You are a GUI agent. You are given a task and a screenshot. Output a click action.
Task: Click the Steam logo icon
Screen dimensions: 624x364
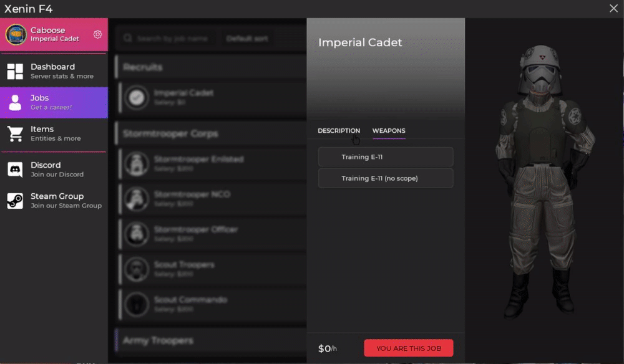15,201
